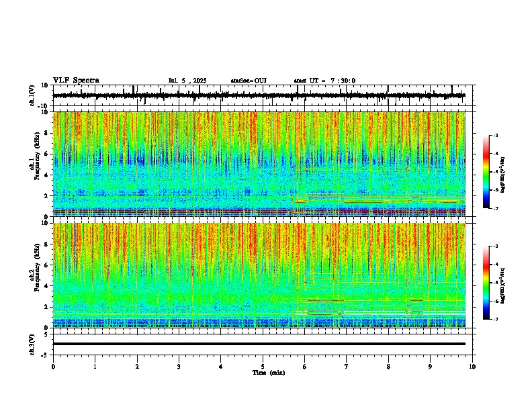Click the ch.3 flat black voltage trace

[259, 344]
